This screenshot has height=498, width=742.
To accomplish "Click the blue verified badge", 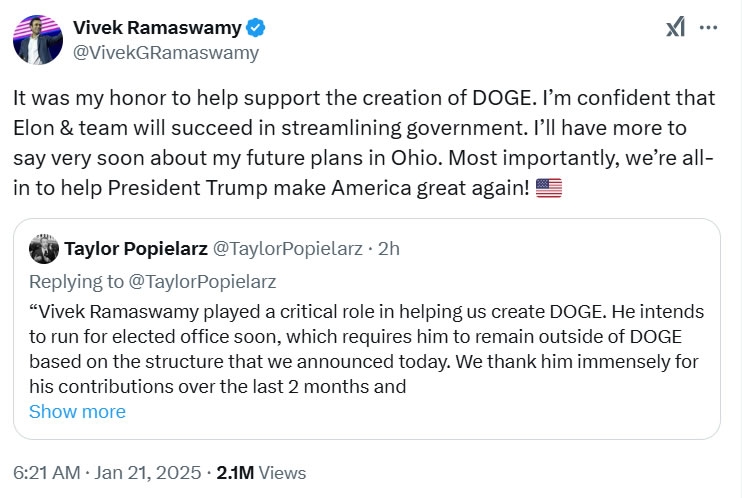I will point(256,27).
